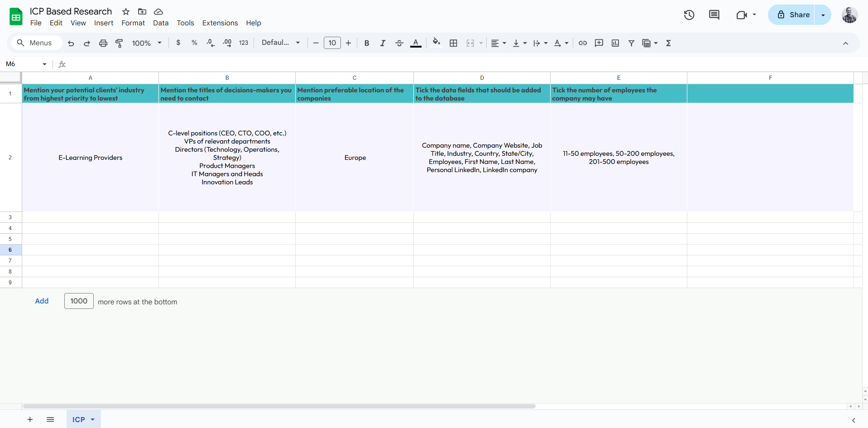
Task: Open the Insert menu
Action: click(x=104, y=23)
